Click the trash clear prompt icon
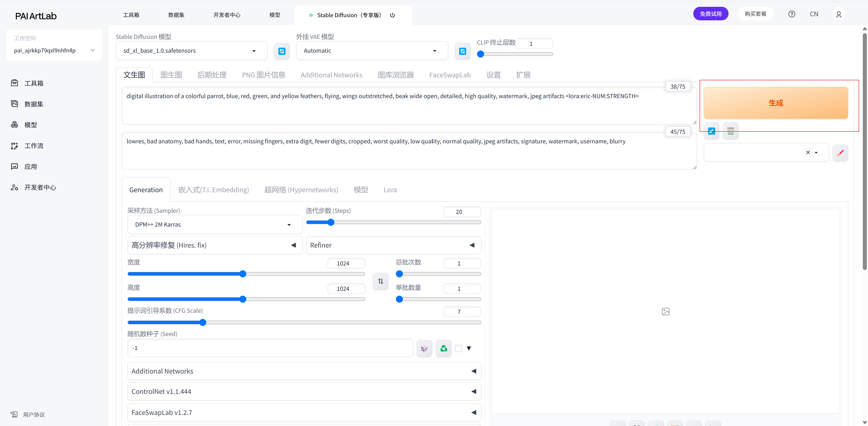The height and width of the screenshot is (426, 868). pos(730,131)
